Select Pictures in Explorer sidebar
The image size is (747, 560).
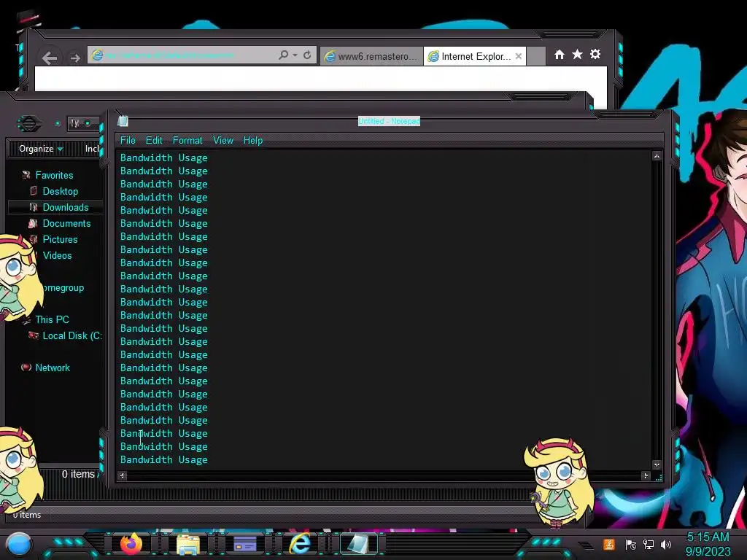click(60, 239)
